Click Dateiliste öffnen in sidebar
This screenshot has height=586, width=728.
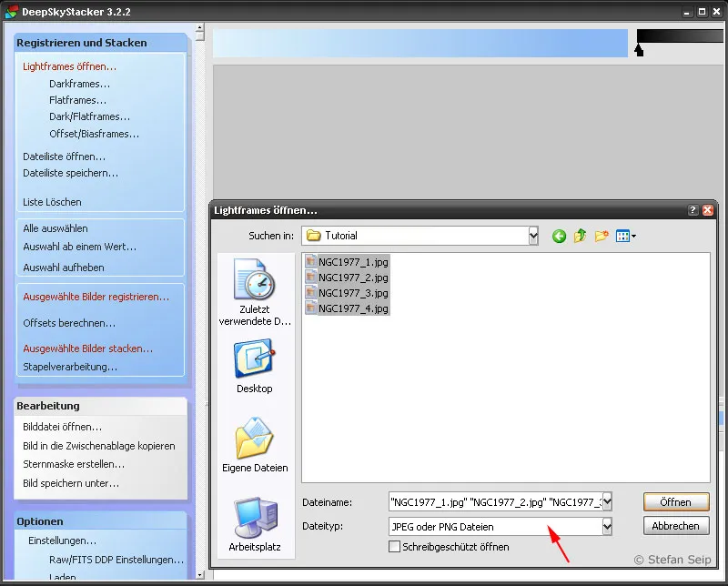[x=64, y=157]
